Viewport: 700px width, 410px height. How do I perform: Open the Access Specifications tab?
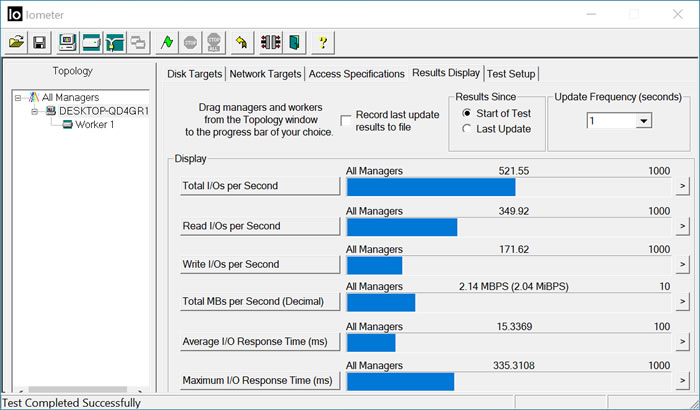[x=356, y=74]
